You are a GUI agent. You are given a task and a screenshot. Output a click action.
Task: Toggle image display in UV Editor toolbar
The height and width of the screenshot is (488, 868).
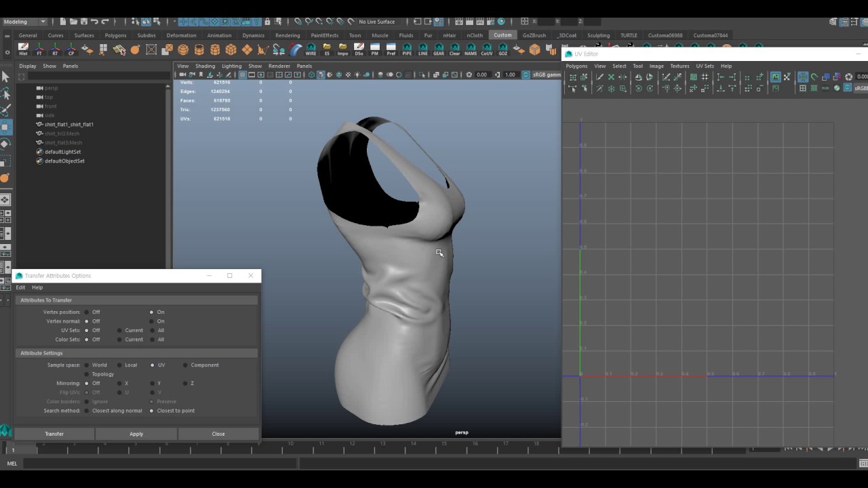tap(776, 77)
